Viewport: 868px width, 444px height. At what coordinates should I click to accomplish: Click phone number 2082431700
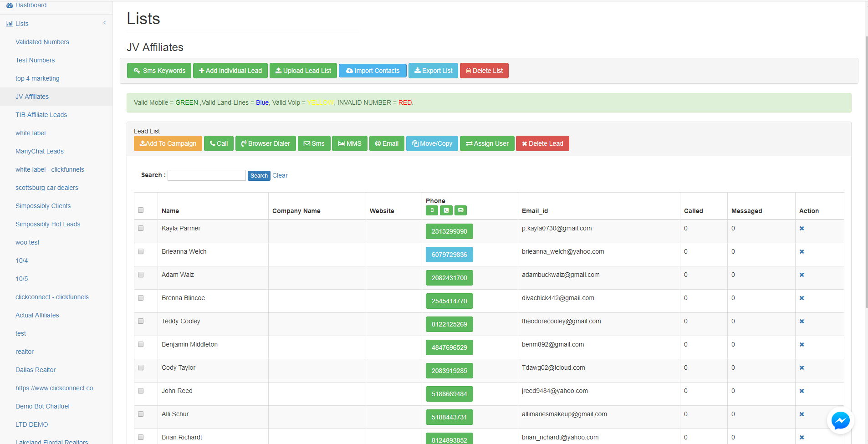(449, 278)
